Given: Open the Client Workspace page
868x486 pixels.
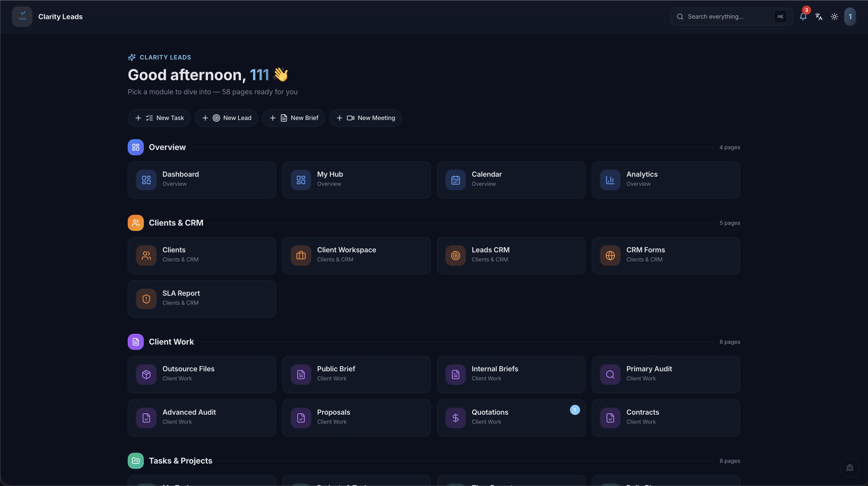Looking at the screenshot, I should pos(356,255).
